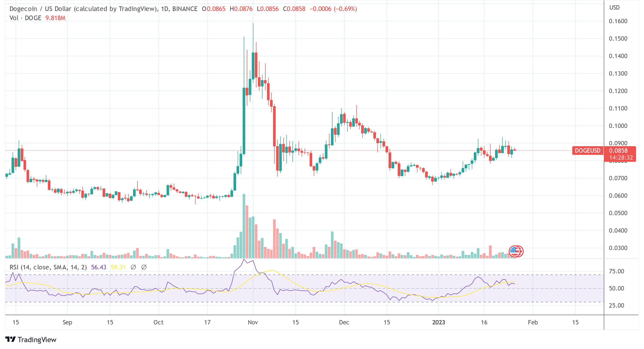Click the Vol · DOGE indicator label
This screenshot has width=644, height=349.
pos(25,18)
